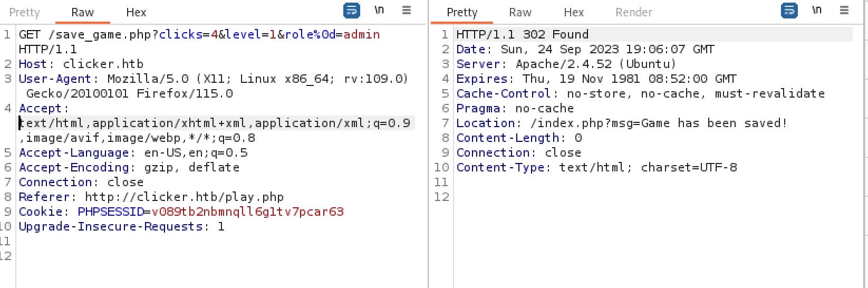
Task: Show non-printable characters in the request
Action: tap(379, 11)
